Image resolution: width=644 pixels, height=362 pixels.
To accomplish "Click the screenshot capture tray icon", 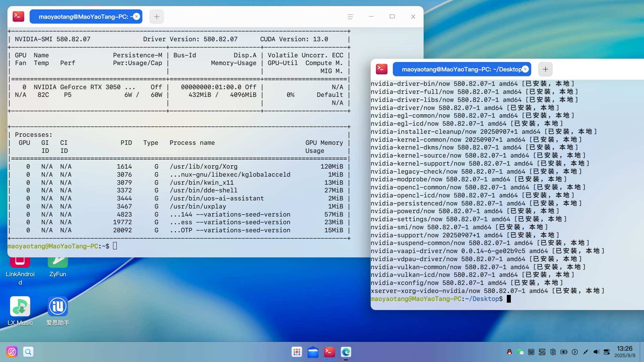I will point(542,352).
